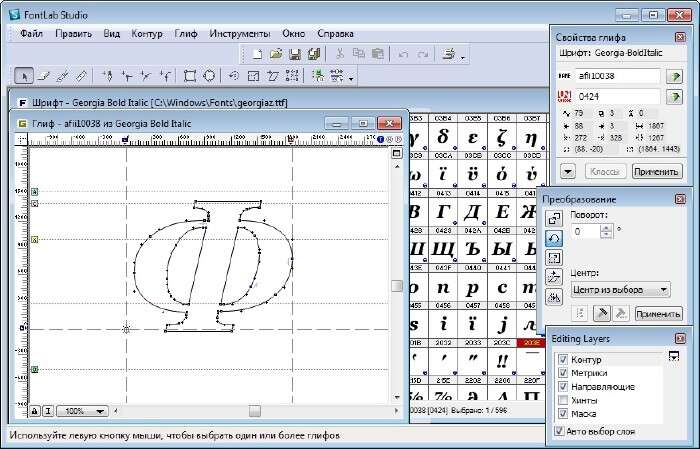Open the customize dropdown on the standard toolbar
Viewport: 700px width, 449px height.
(x=462, y=57)
